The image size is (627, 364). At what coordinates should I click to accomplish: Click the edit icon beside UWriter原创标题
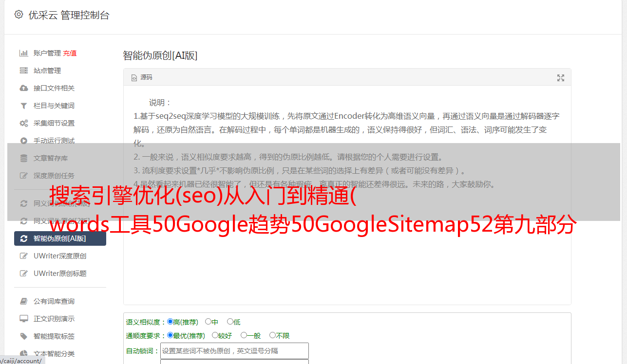click(x=23, y=273)
